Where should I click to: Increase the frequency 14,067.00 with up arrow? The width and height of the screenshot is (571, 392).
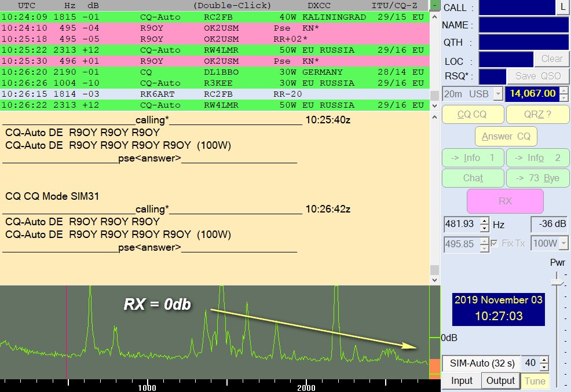564,90
